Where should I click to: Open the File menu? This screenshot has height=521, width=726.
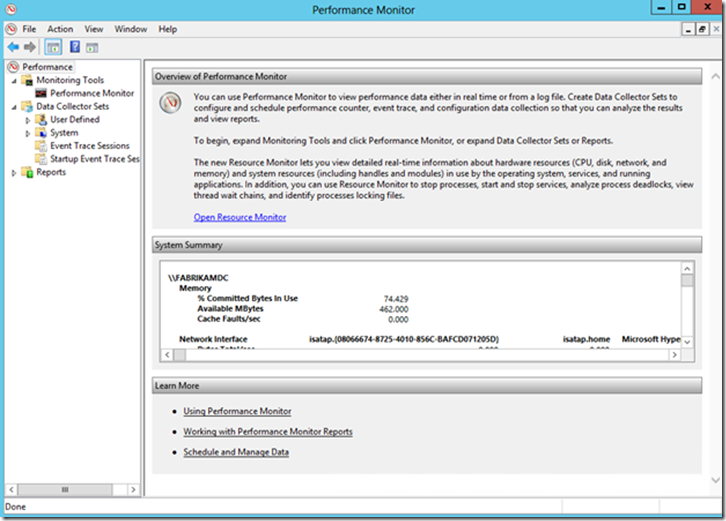pyautogui.click(x=29, y=29)
